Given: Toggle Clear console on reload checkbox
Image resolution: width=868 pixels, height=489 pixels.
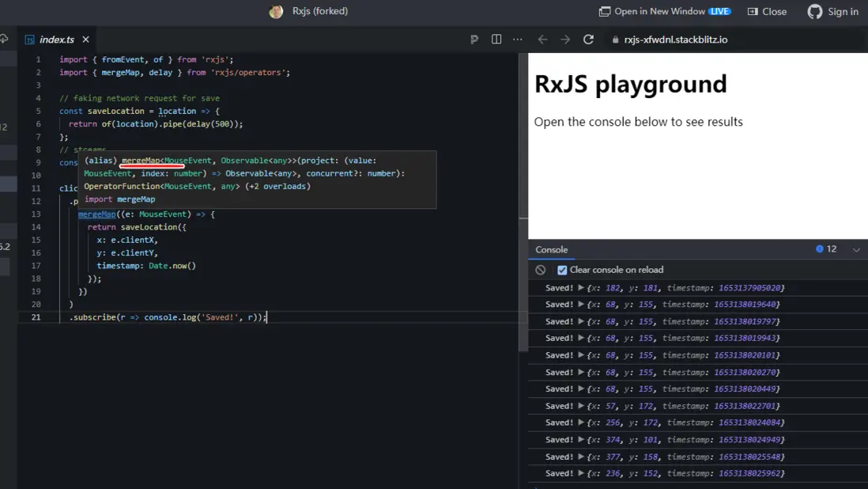Looking at the screenshot, I should click(x=562, y=270).
